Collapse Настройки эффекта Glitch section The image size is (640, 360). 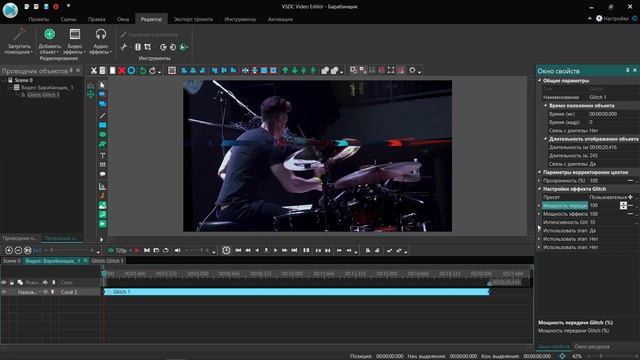pyautogui.click(x=540, y=189)
